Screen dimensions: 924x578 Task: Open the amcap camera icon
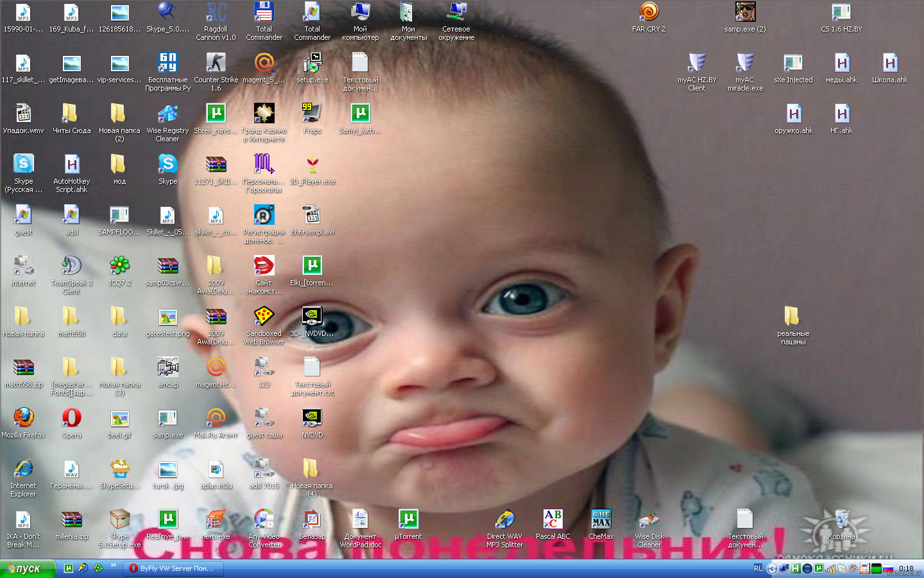click(167, 372)
